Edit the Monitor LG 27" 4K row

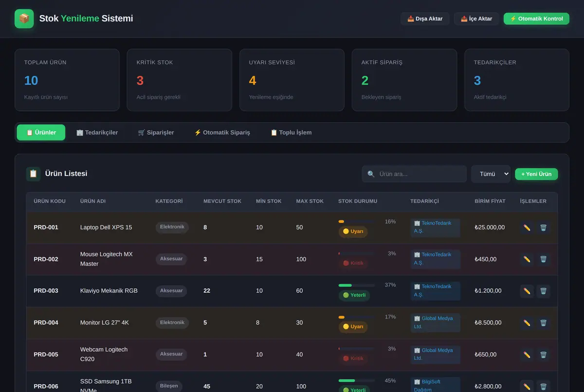(x=527, y=323)
